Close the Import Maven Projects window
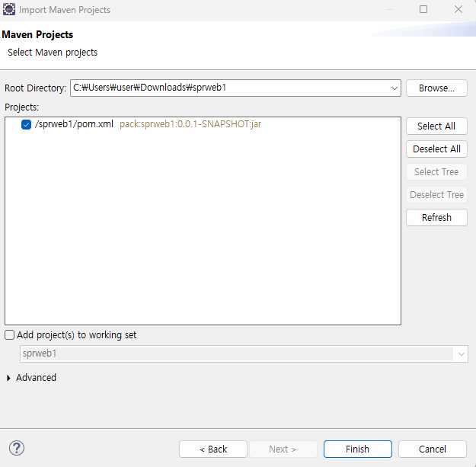476x467 pixels. pos(458,9)
